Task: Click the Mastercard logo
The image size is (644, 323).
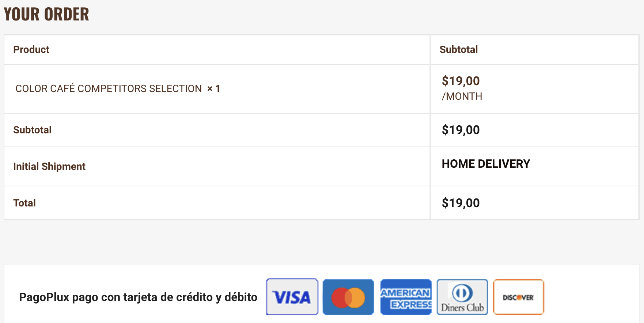Action: (x=348, y=297)
